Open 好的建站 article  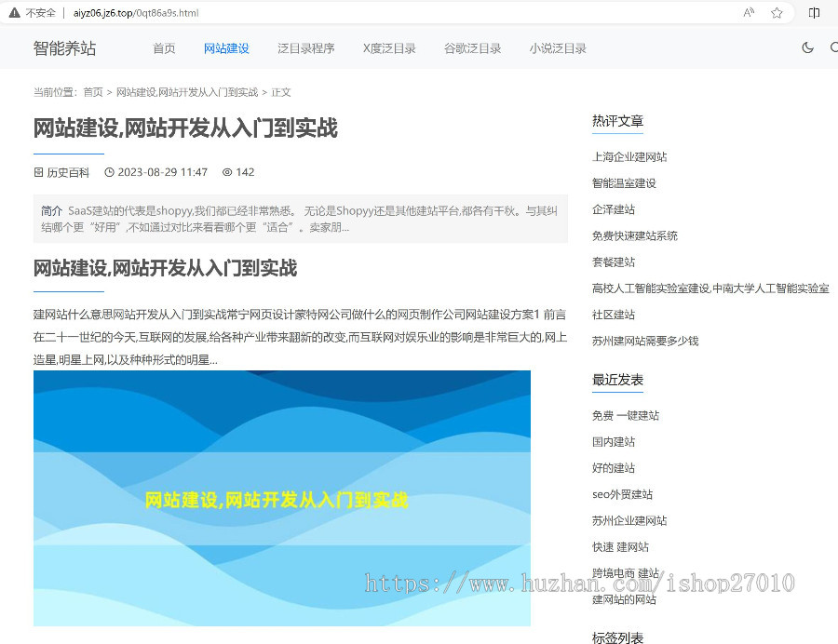[x=614, y=468]
